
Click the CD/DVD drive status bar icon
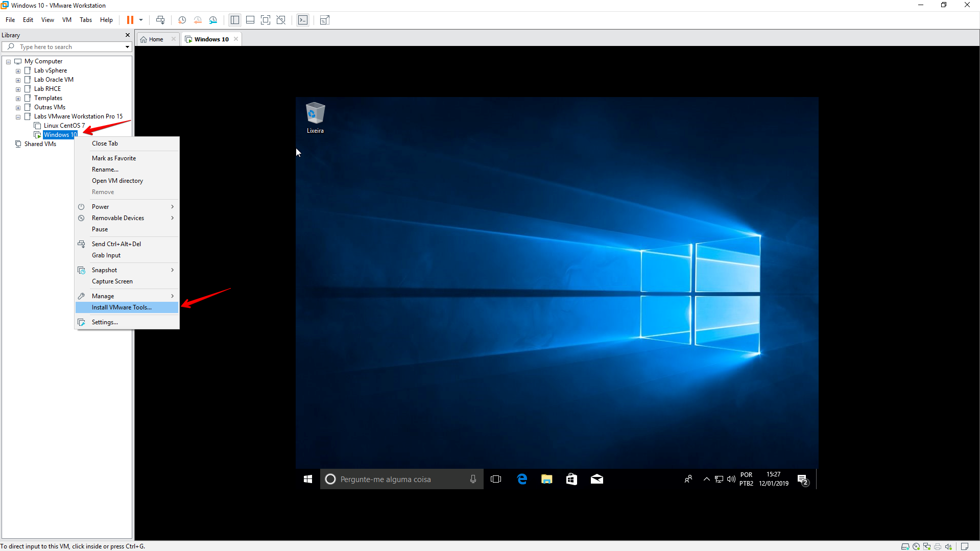pos(916,546)
